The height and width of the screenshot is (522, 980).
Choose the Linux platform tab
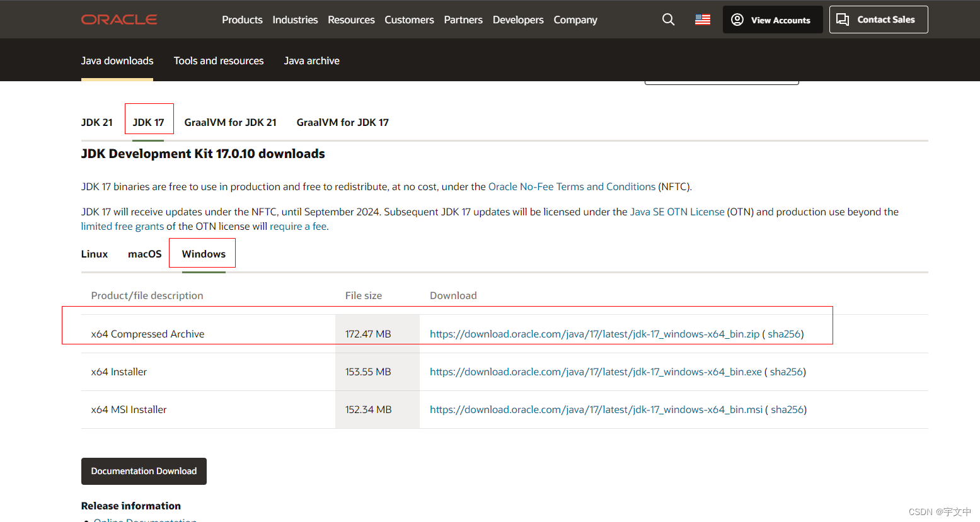point(95,254)
